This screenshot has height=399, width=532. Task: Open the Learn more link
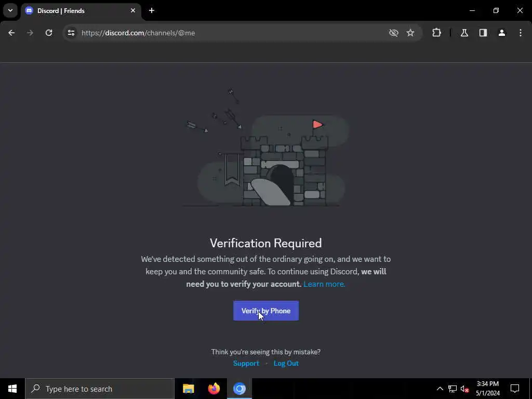(324, 284)
